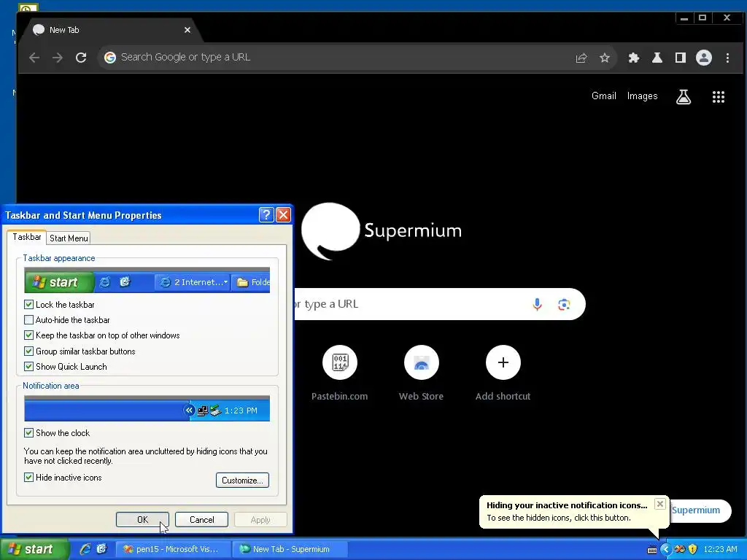This screenshot has width=747, height=560.
Task: Select the Taskbar tab in properties dialog
Action: [27, 237]
